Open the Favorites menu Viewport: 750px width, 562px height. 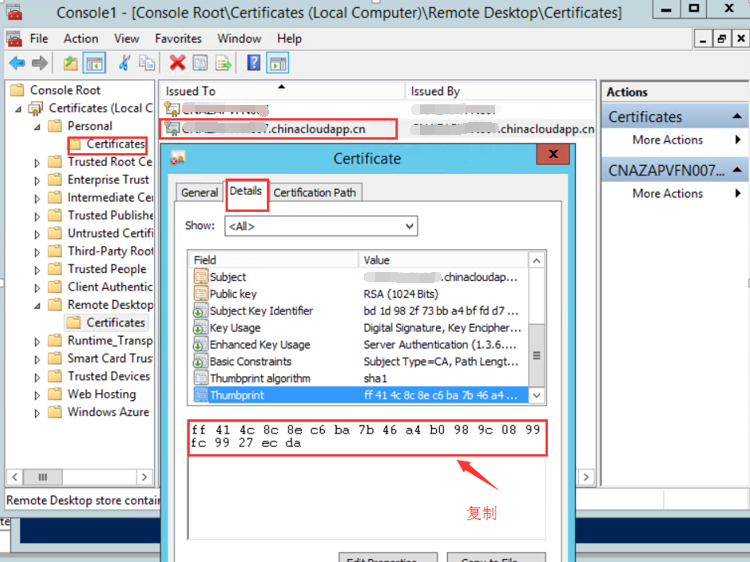178,39
